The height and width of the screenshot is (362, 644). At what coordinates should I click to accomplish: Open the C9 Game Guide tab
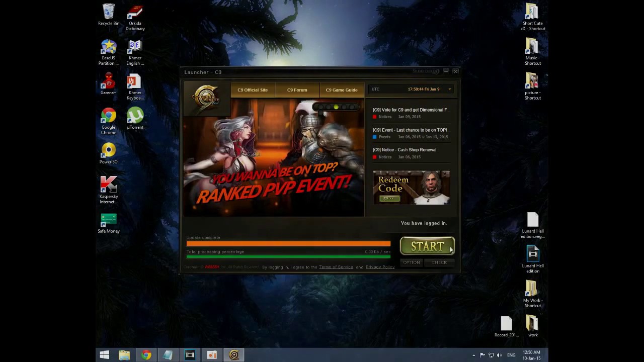pyautogui.click(x=342, y=90)
